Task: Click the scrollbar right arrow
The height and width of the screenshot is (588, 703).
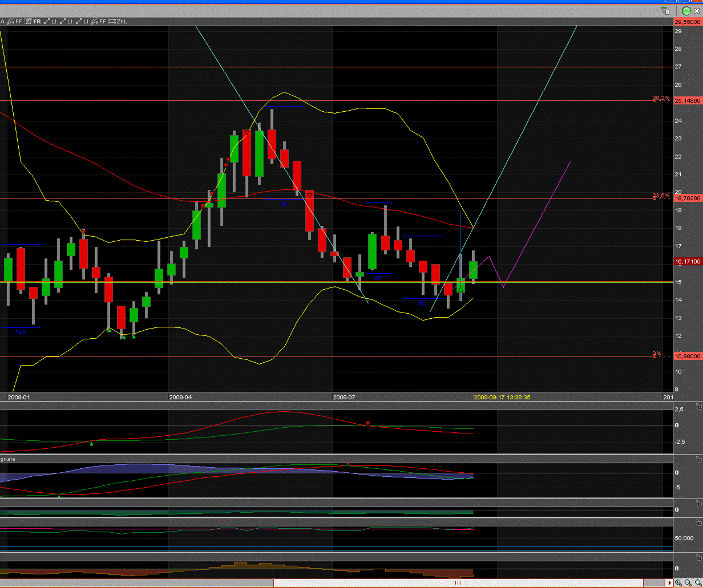Action: 669,583
